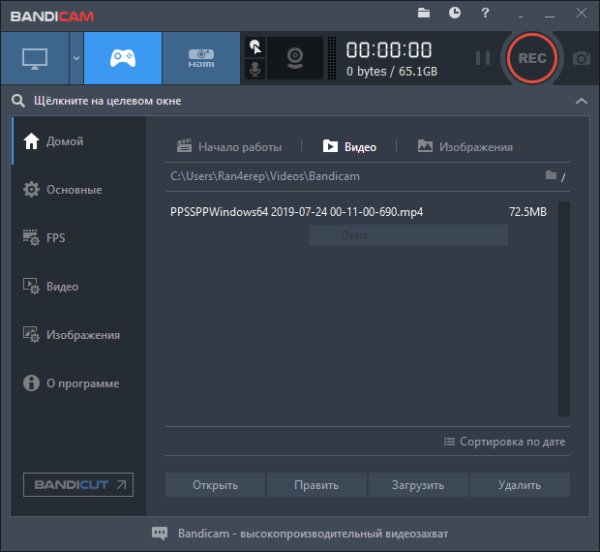Toggle webcam overlay icon

[295, 58]
